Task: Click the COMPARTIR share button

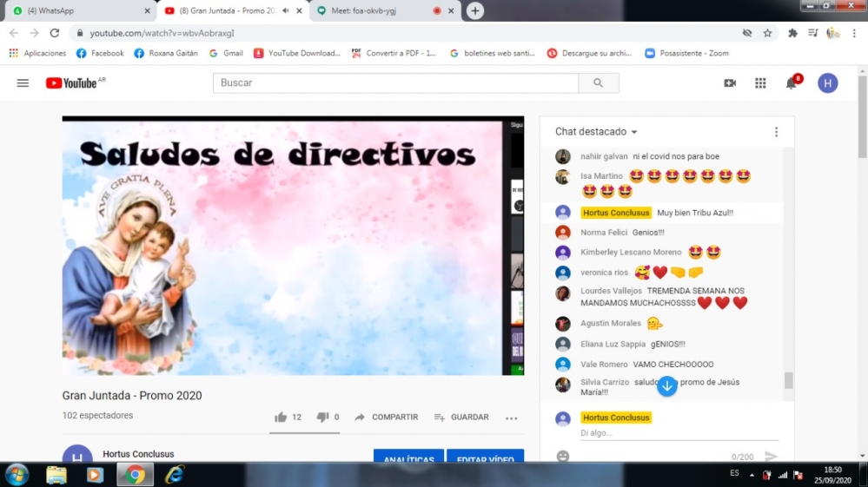Action: pos(387,418)
